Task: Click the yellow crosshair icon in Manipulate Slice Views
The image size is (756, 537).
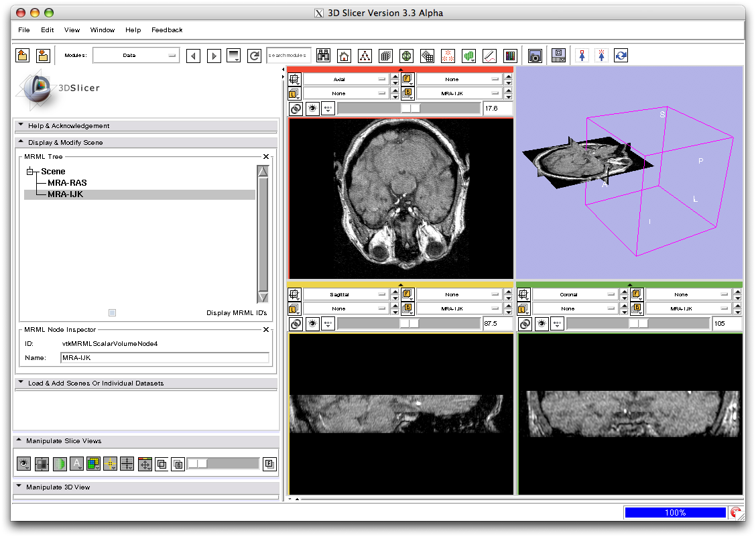Action: 110,463
